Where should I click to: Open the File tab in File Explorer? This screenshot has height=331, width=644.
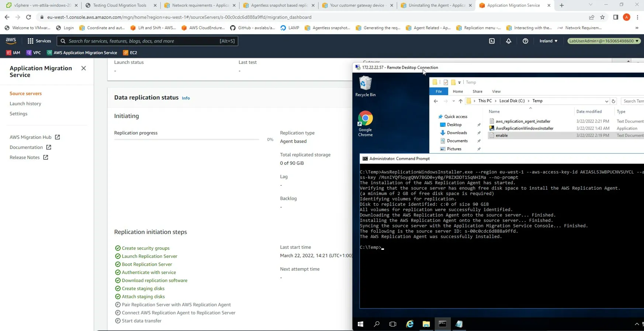click(x=439, y=92)
